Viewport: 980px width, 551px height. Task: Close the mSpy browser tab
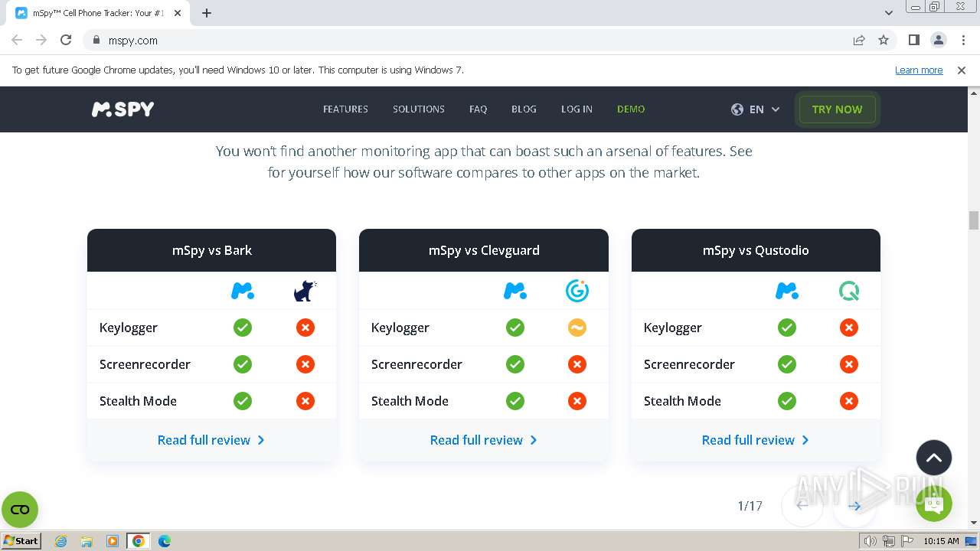[178, 13]
